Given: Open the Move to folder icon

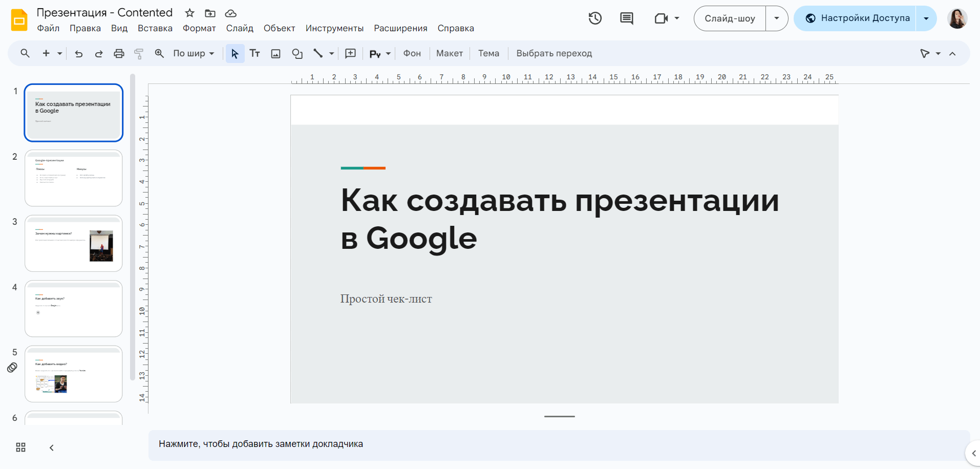Looking at the screenshot, I should [210, 13].
